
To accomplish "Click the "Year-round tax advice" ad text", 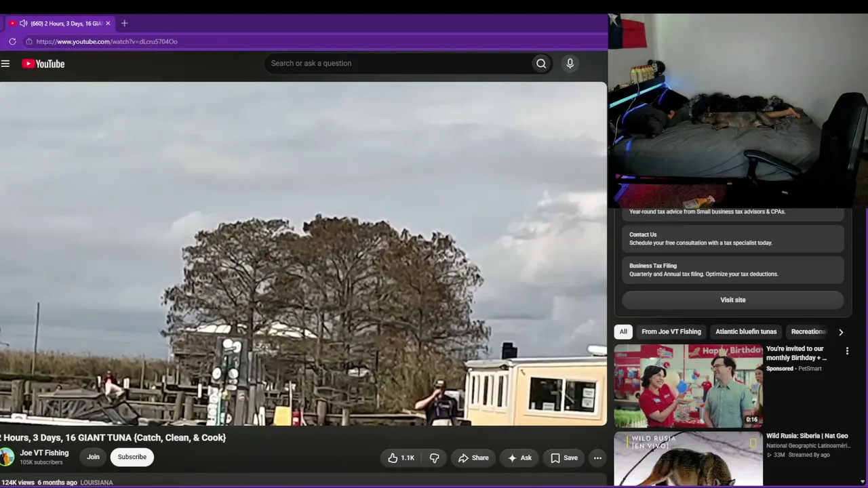I will click(x=707, y=211).
